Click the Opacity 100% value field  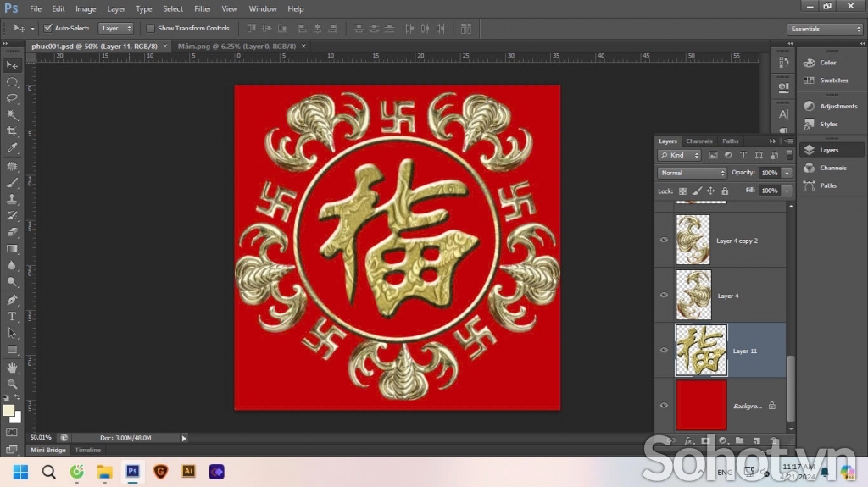pyautogui.click(x=770, y=174)
